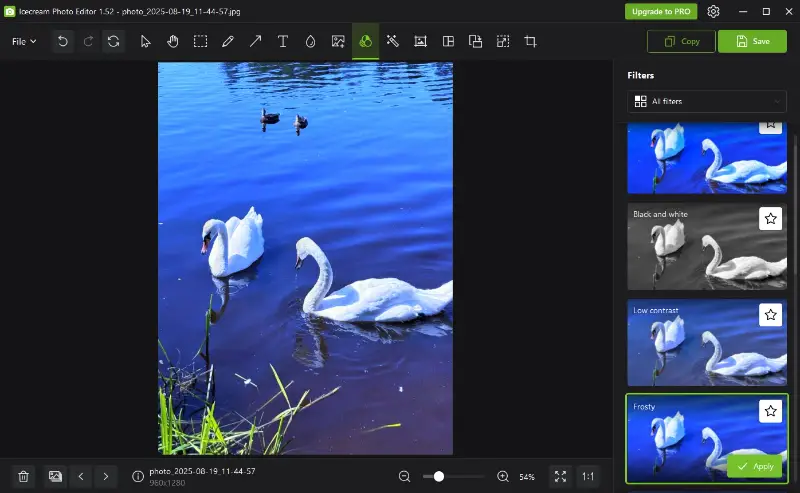Image resolution: width=800 pixels, height=493 pixels.
Task: Pick the Text tool
Action: [x=283, y=41]
